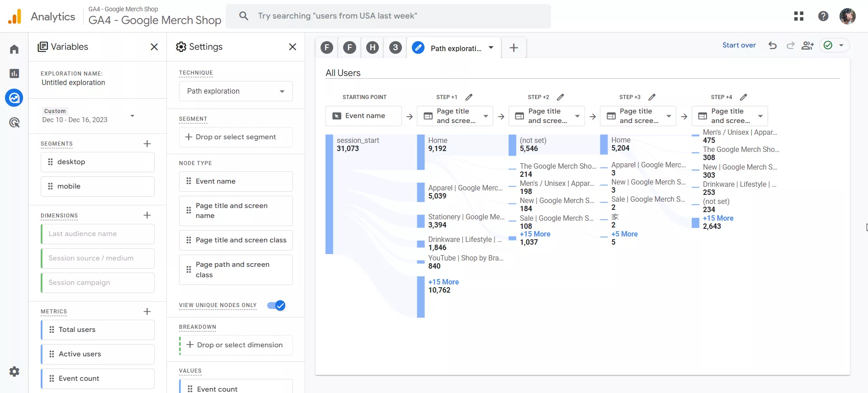This screenshot has width=868, height=393.
Task: Add a new dimension with plus icon
Action: [147, 215]
